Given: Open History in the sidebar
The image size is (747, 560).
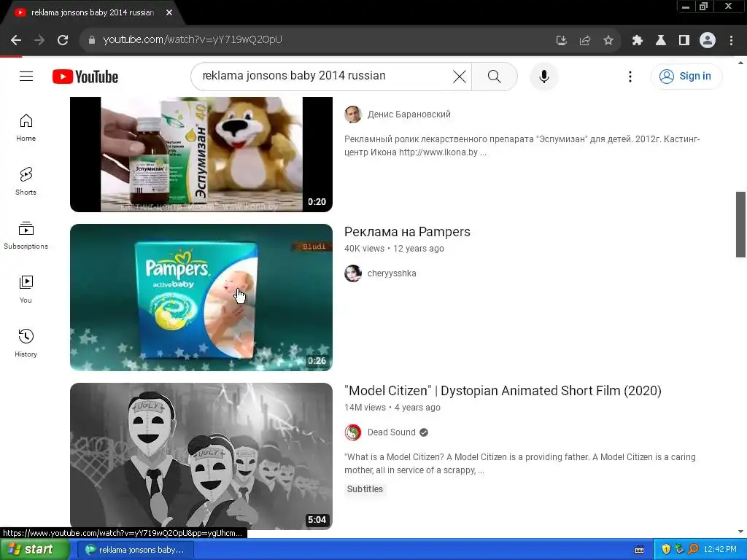Looking at the screenshot, I should pos(26,343).
